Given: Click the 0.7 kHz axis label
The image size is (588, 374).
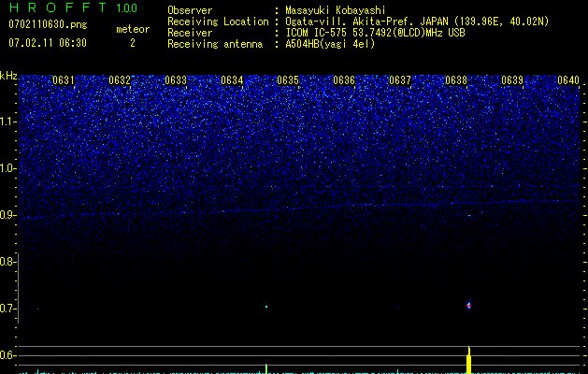Looking at the screenshot, I should coord(7,309).
